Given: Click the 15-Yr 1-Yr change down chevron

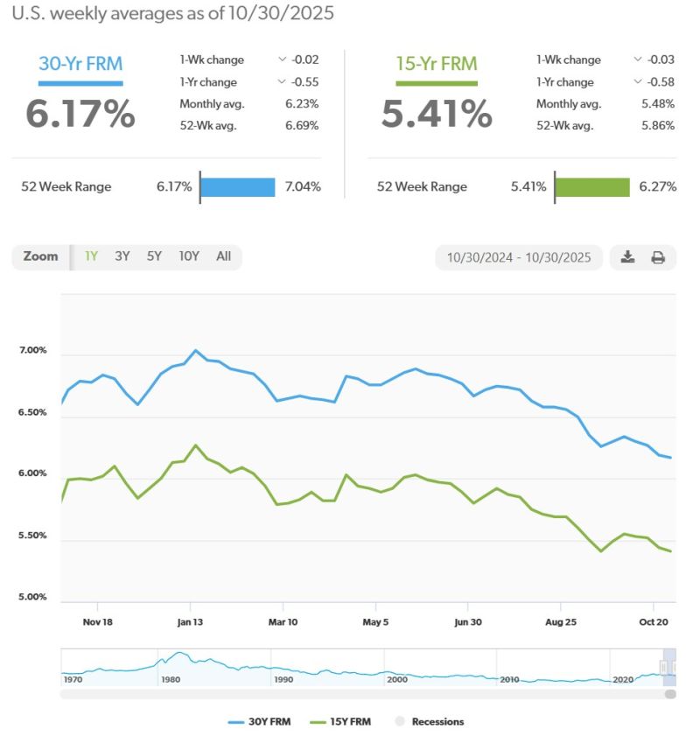Looking at the screenshot, I should [x=638, y=82].
